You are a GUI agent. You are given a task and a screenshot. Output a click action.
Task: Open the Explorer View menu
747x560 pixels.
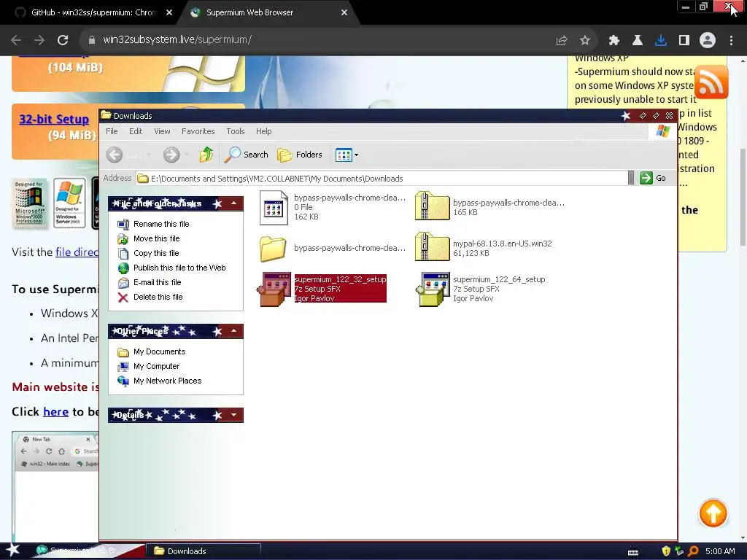(x=162, y=131)
